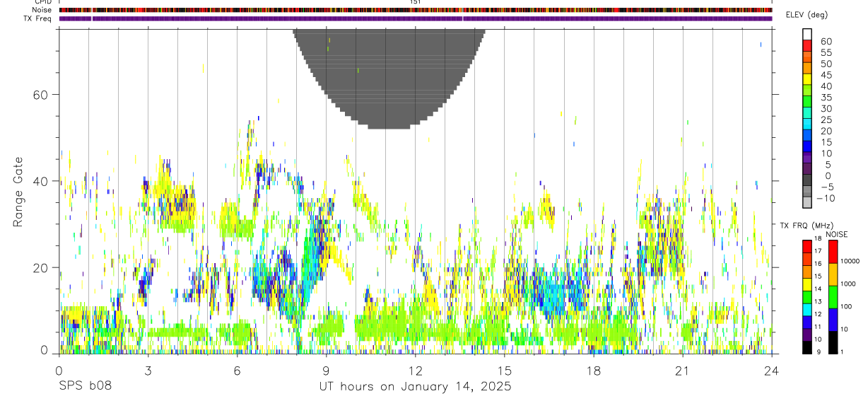
Task: Select the yellow segment of ELEV color bar
Action: (808, 79)
